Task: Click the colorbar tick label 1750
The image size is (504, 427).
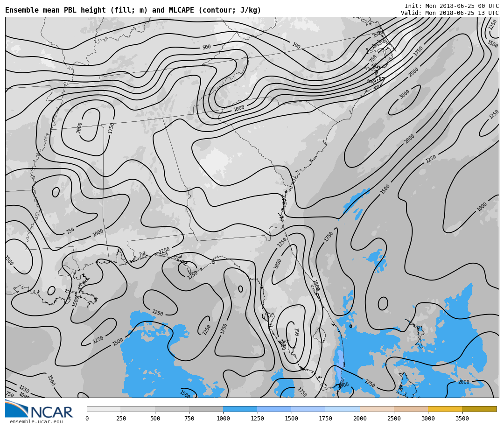Action: [326, 418]
